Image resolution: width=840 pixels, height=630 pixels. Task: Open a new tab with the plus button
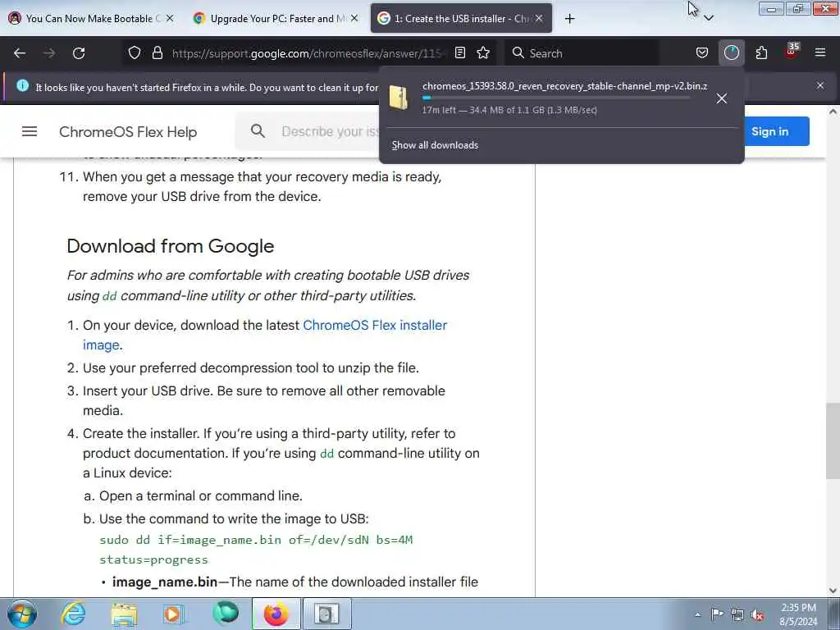click(569, 19)
